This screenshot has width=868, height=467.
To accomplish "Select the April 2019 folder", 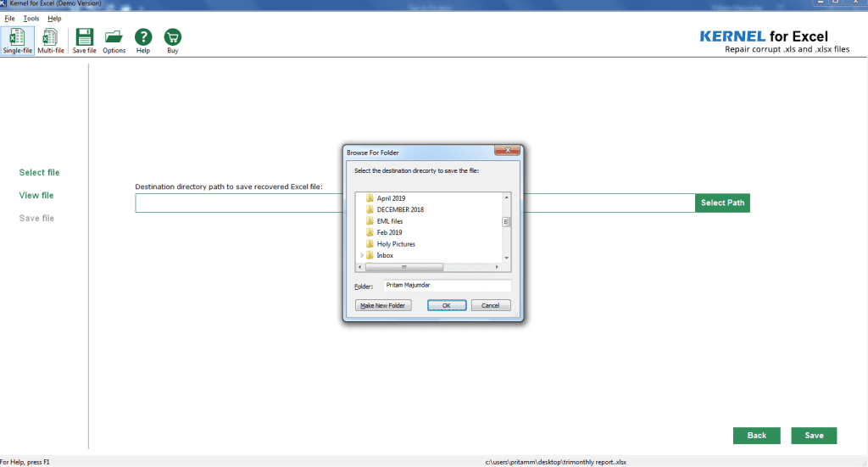I will coord(391,198).
